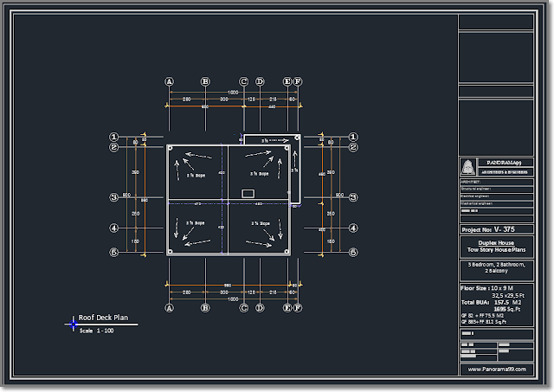Click grid bubble 1 left of the plan
The width and height of the screenshot is (554, 392).
click(113, 137)
